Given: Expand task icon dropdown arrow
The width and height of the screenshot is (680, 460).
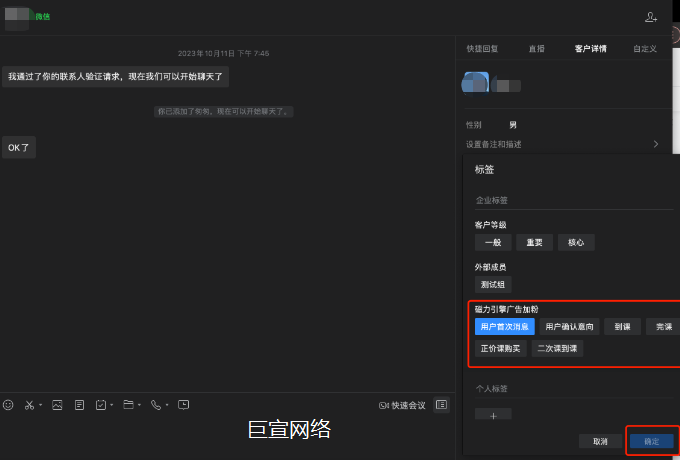Looking at the screenshot, I should tap(111, 405).
